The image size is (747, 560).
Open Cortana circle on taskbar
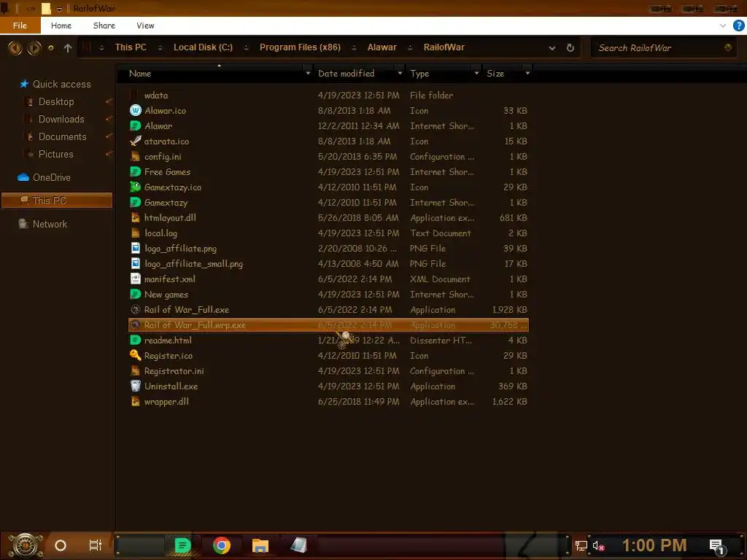click(61, 545)
